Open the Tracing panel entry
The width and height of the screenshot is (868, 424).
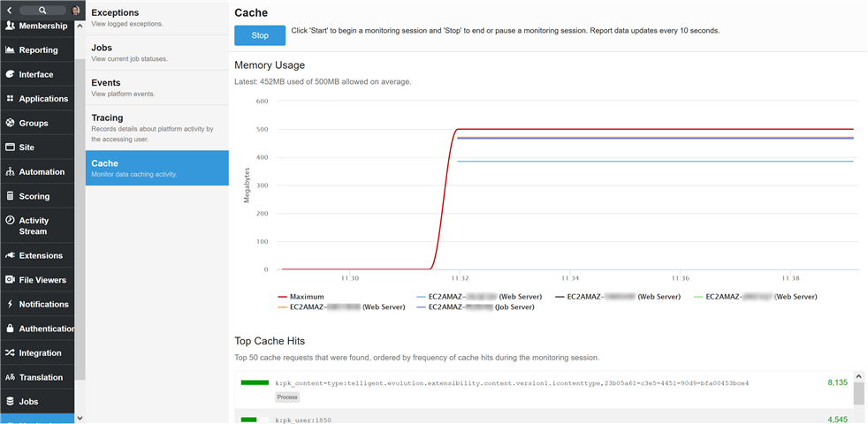click(x=156, y=128)
